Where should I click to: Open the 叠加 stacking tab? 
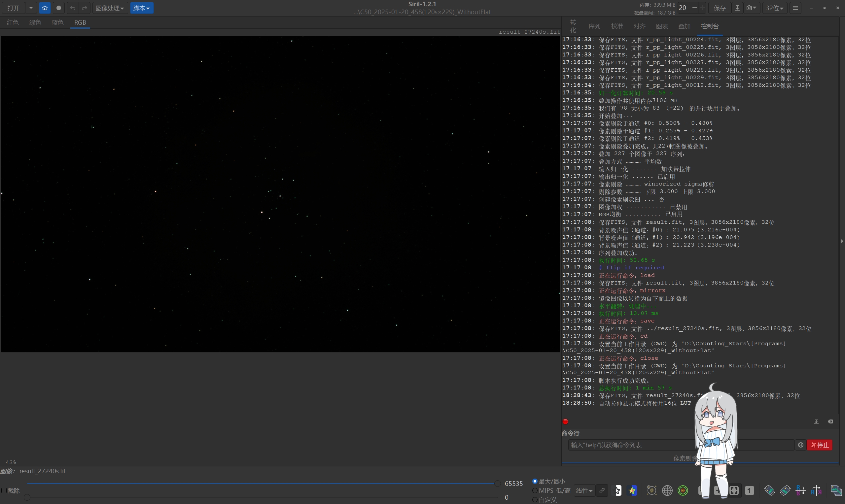pyautogui.click(x=684, y=26)
